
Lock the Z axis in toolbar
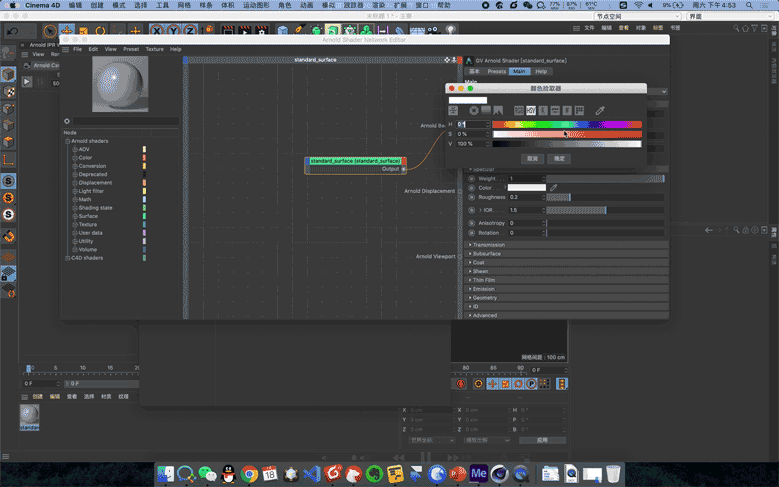(x=190, y=30)
